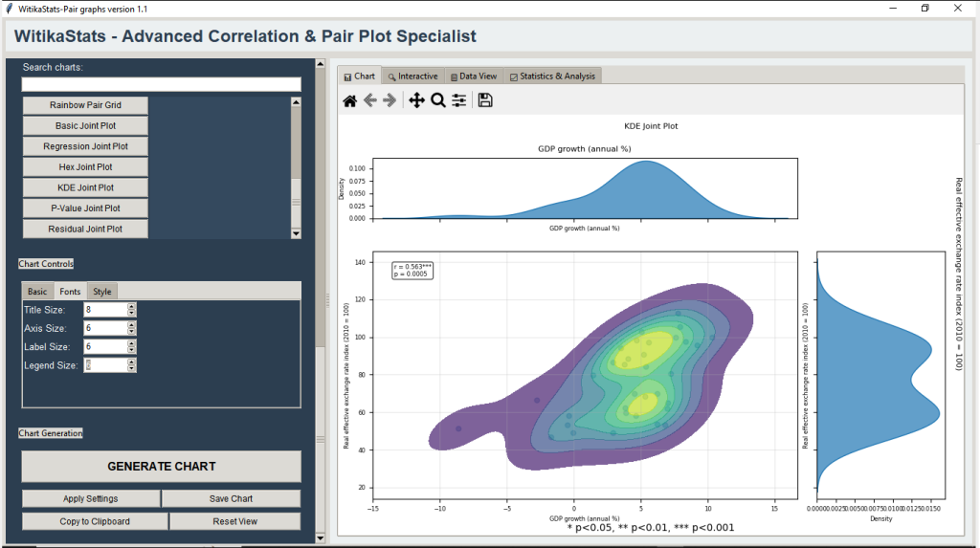Viewport: 980px width, 548px height.
Task: Choose P-Value Joint Plot chart
Action: [x=85, y=208]
